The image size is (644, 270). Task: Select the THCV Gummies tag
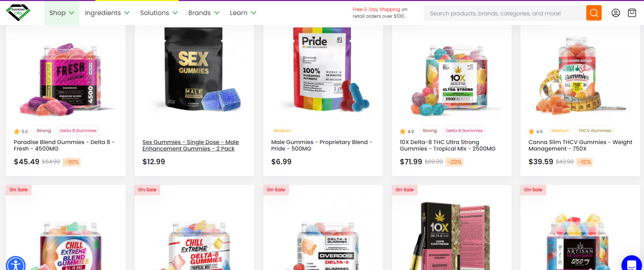pos(595,131)
